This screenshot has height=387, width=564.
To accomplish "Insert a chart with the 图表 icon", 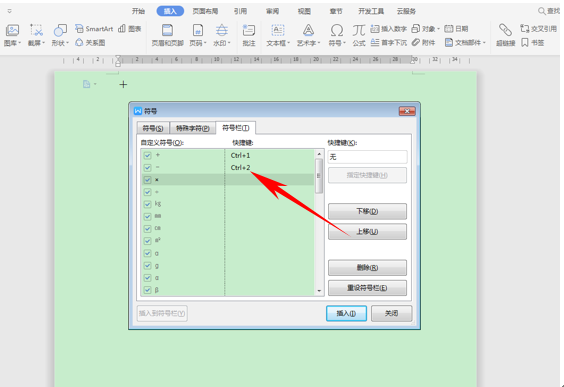I will [x=129, y=29].
